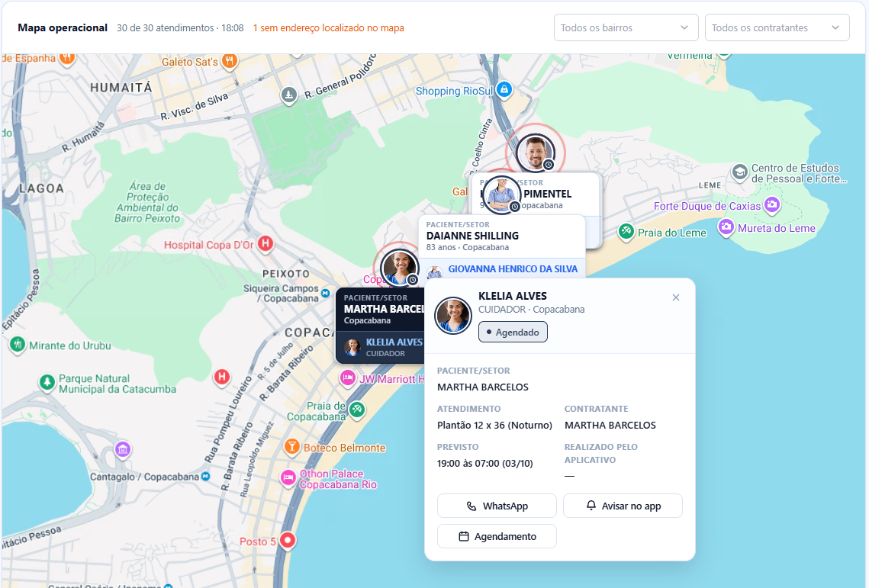Click the Posto 5 red marker

[x=288, y=540]
